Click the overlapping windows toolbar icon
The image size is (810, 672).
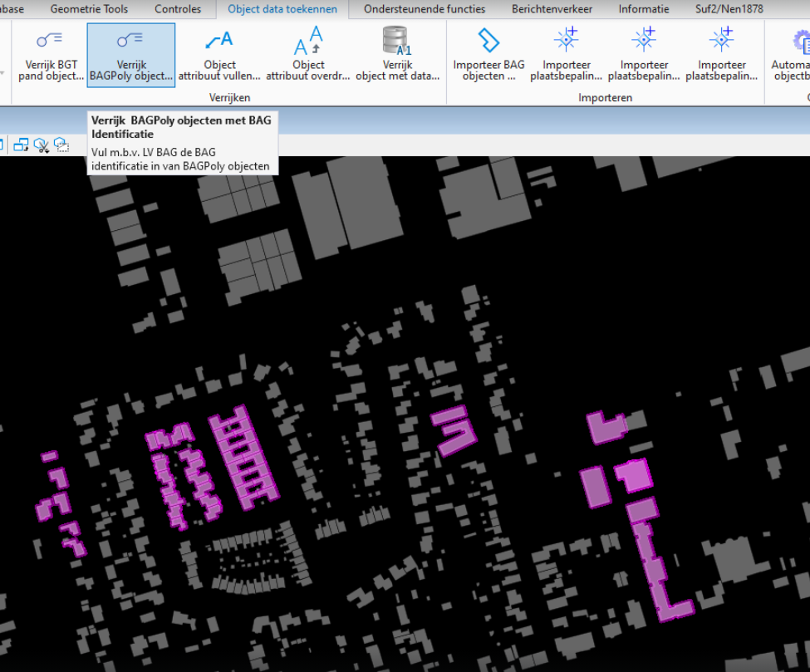(21, 145)
